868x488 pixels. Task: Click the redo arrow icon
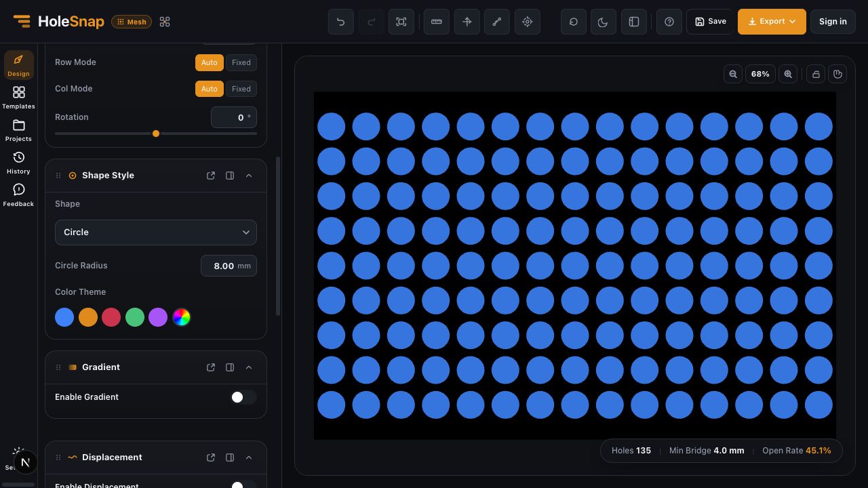coord(371,22)
